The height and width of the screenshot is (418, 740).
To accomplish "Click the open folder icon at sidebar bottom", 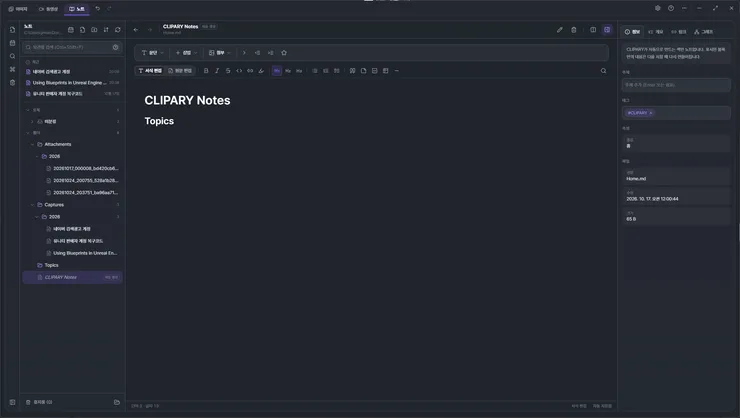I will tap(117, 402).
